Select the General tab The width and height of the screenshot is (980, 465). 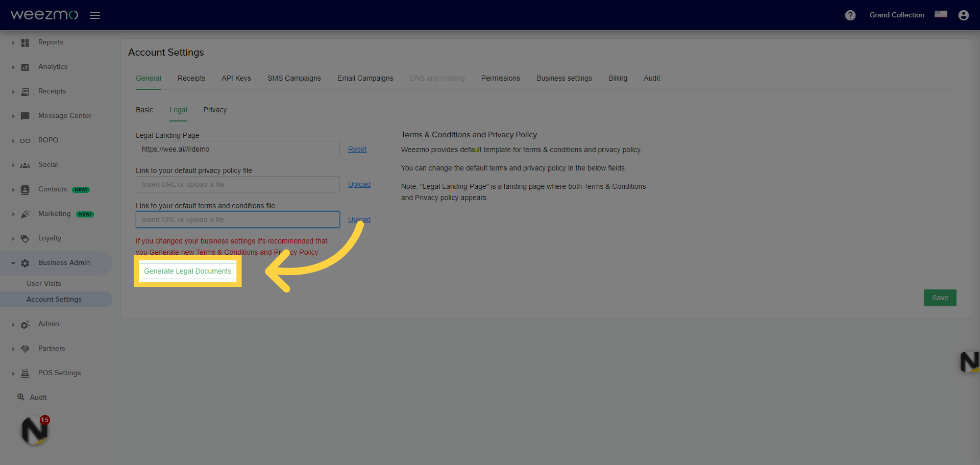click(149, 78)
